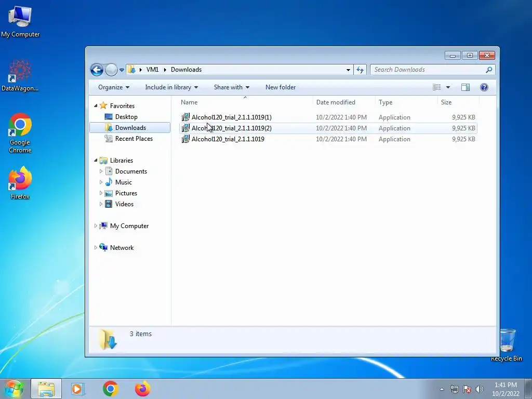Click installer icon of Alcohol120_trial_2.1.1.1019(1)
Screen dimensions: 532x399
[x=185, y=117]
